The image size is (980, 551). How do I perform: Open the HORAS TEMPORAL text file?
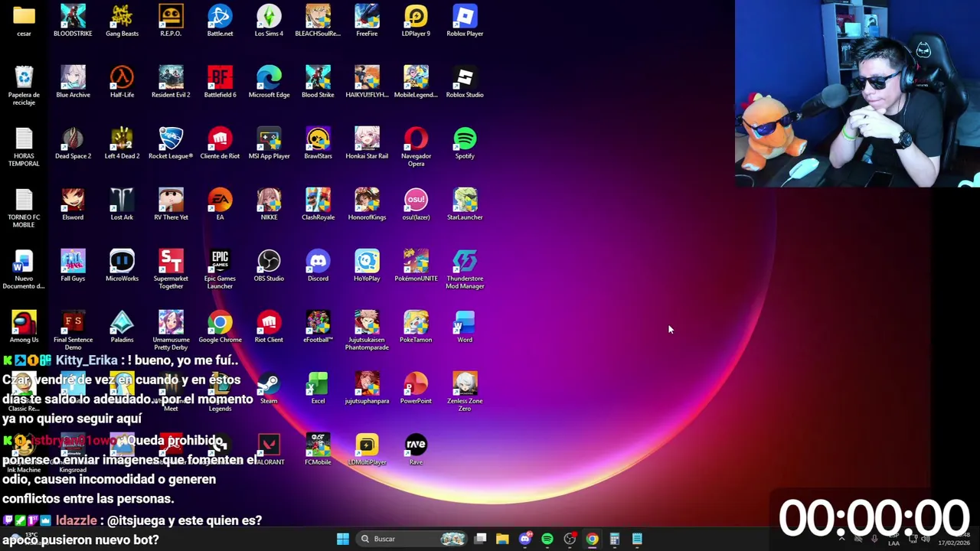point(24,147)
